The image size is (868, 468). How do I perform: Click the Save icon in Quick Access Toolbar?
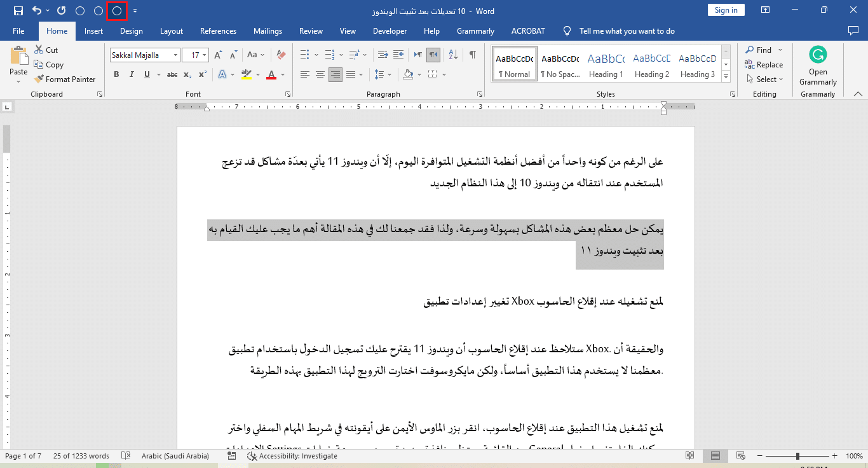click(x=18, y=11)
